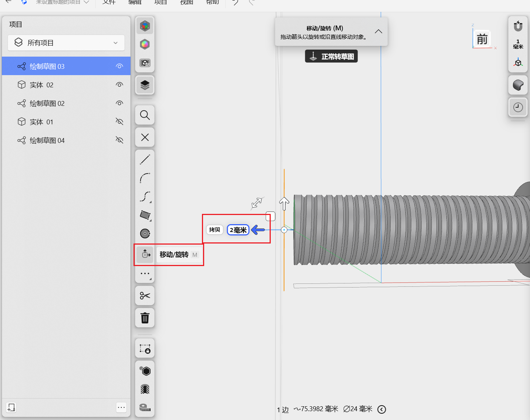Select the Spline curve tool

145,196
